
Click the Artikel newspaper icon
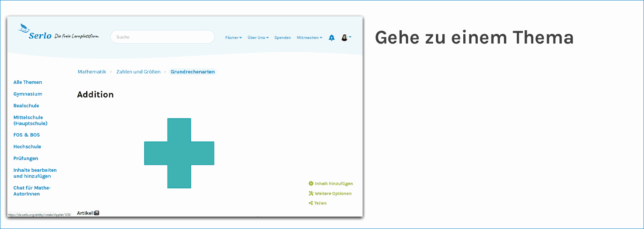click(x=97, y=213)
